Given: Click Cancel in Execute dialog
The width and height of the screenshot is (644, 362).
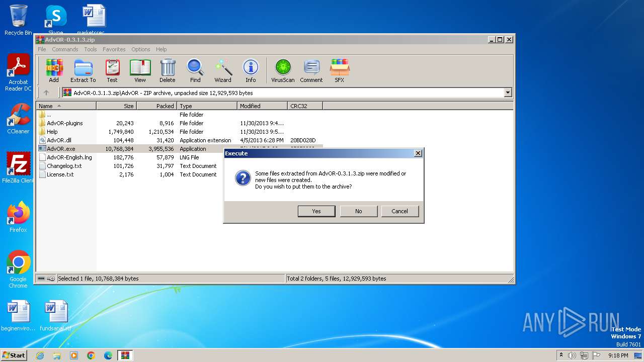Looking at the screenshot, I should [400, 211].
